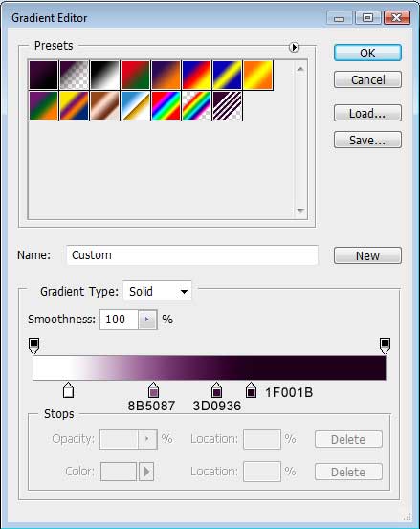
Task: Create a new preset with New button
Action: 367,255
